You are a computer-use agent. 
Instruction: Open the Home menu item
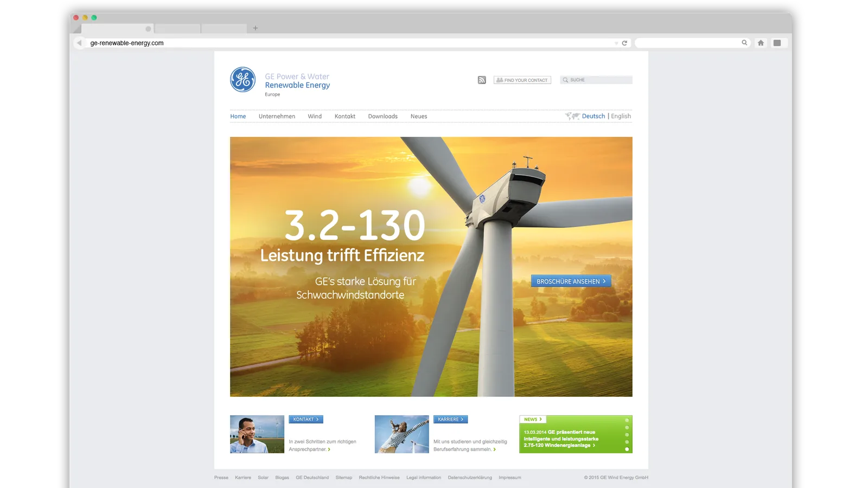(x=238, y=117)
